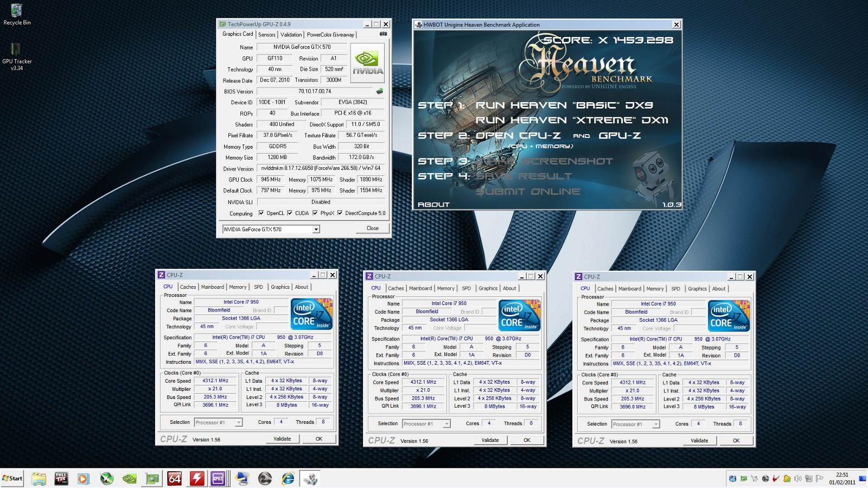
Task: Click ABOUT in the Heaven Benchmark window
Action: pos(433,205)
